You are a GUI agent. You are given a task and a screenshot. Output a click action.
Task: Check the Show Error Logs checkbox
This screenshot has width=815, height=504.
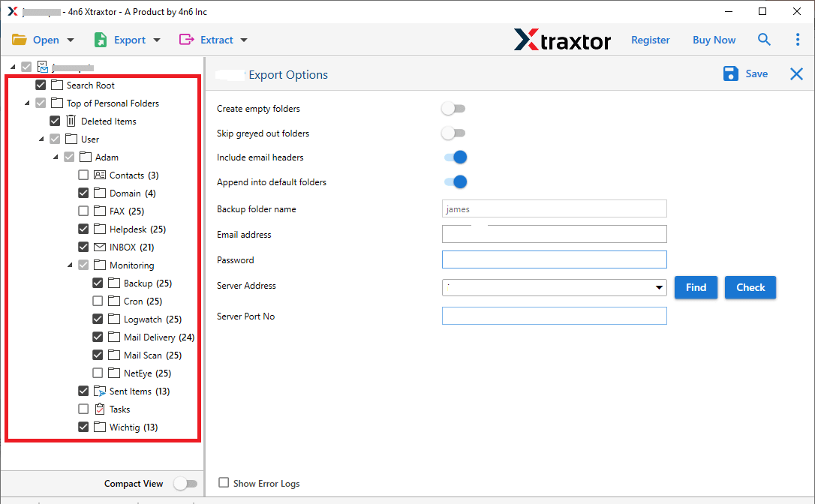click(x=222, y=483)
